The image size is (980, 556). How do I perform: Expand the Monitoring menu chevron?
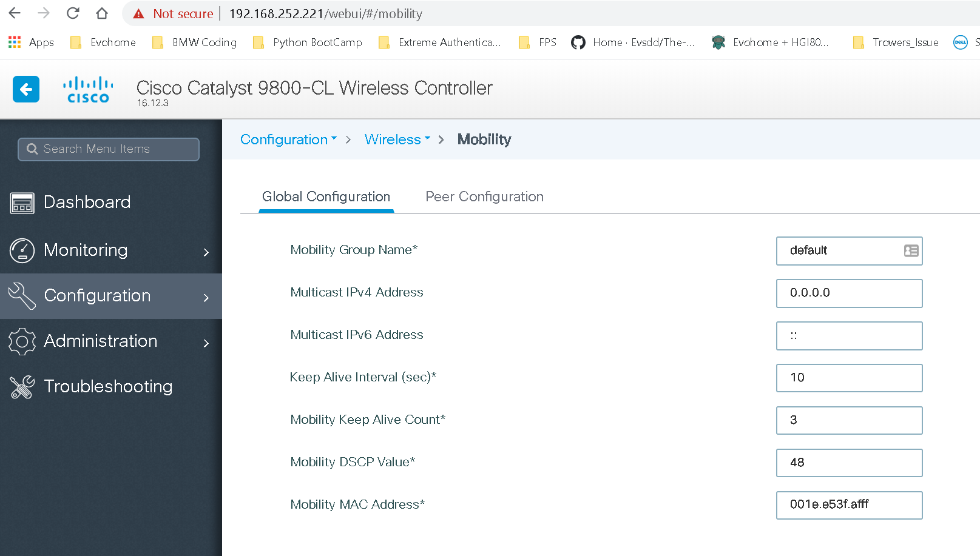click(206, 252)
